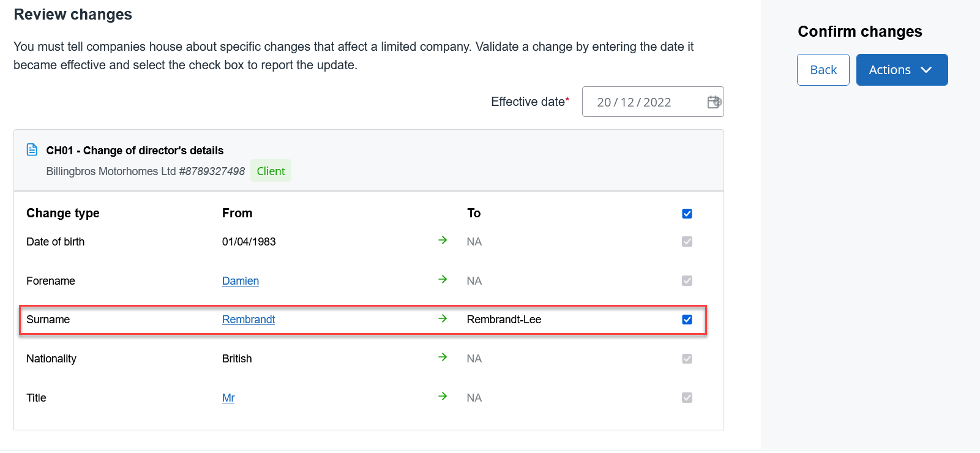Click the green arrow in Date of birth row
The width and height of the screenshot is (980, 453).
(443, 241)
